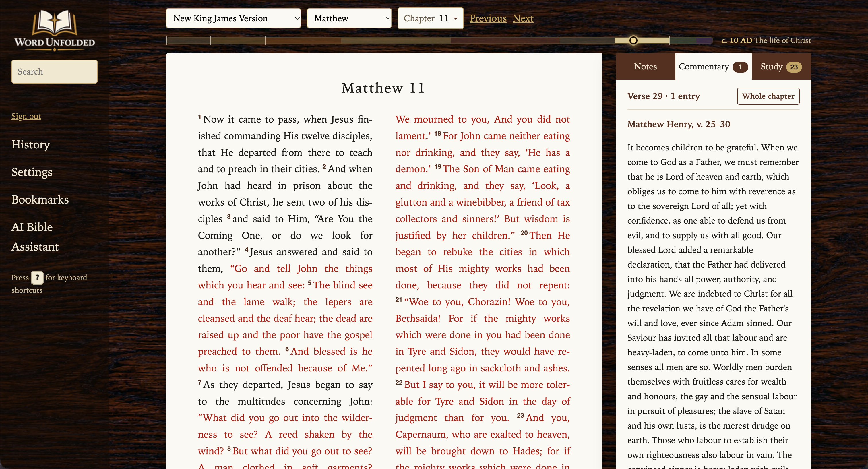Screen dimensions: 868x469
Task: Click verse number 20 in the text
Action: [x=524, y=233]
